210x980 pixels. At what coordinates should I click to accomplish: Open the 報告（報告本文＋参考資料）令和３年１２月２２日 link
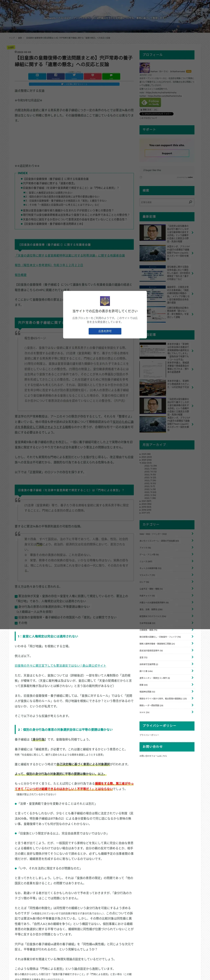tap(49, 265)
